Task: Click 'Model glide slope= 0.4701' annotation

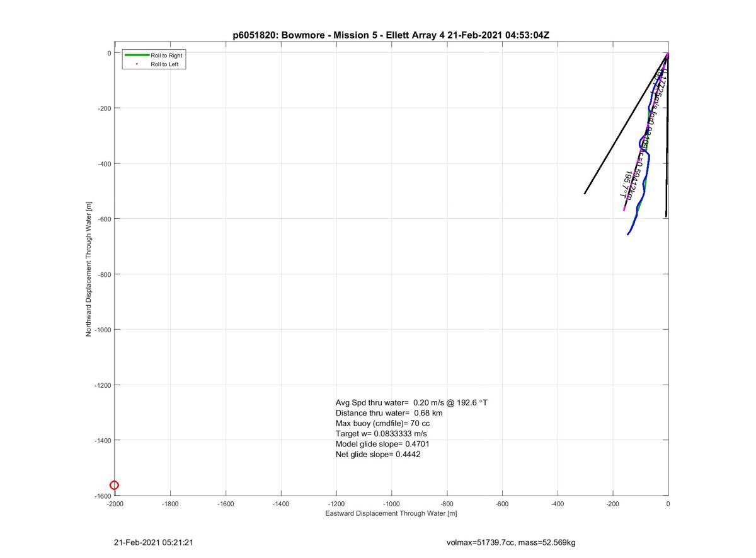Action: (382, 444)
